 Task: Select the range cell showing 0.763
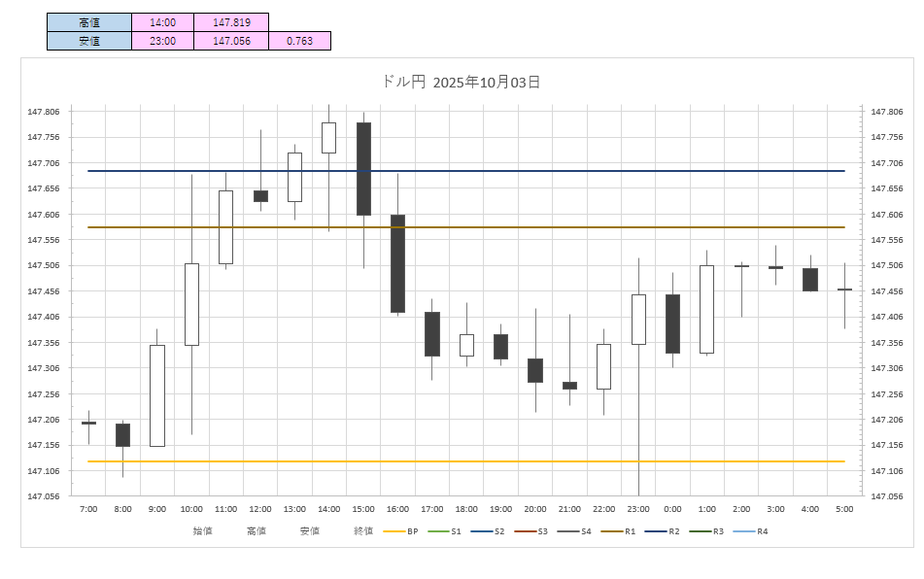point(299,41)
